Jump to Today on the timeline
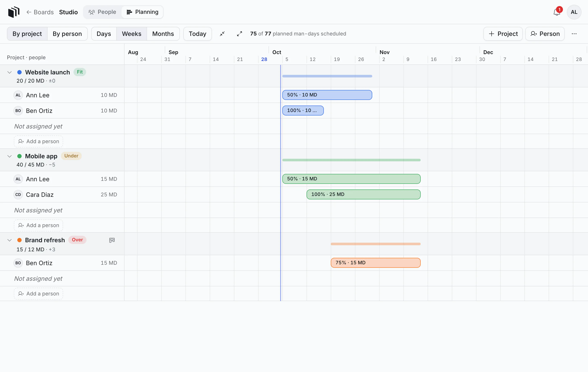The width and height of the screenshot is (588, 372). tap(198, 34)
